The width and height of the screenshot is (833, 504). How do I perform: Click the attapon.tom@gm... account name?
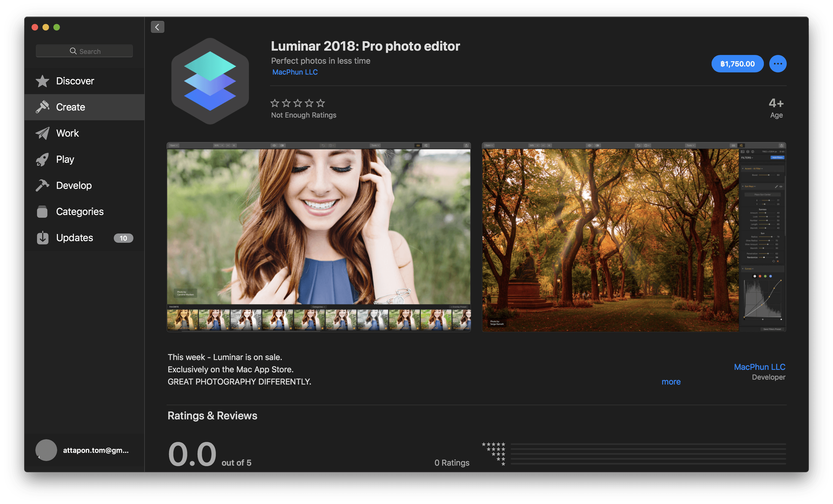(96, 450)
